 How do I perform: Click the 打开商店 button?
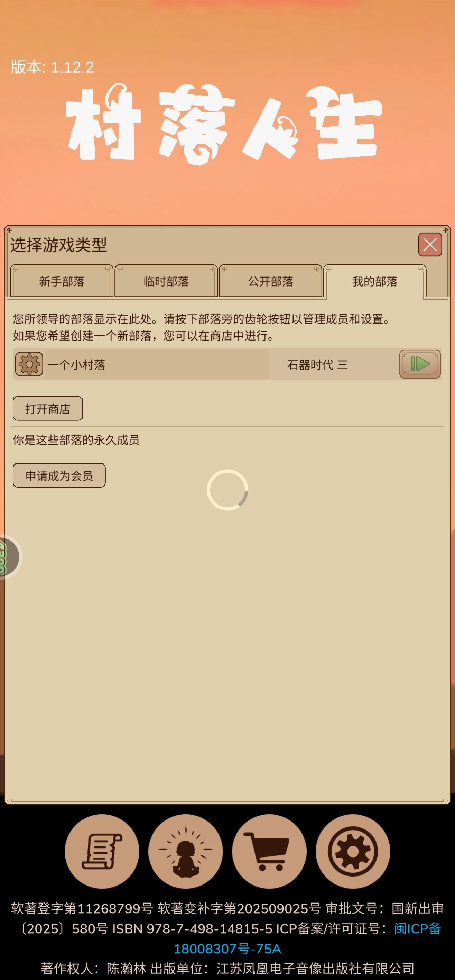point(48,409)
